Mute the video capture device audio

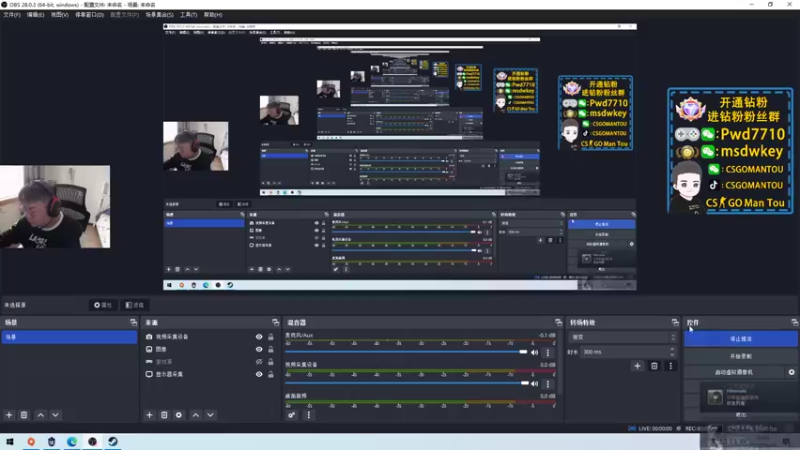pyautogui.click(x=534, y=384)
